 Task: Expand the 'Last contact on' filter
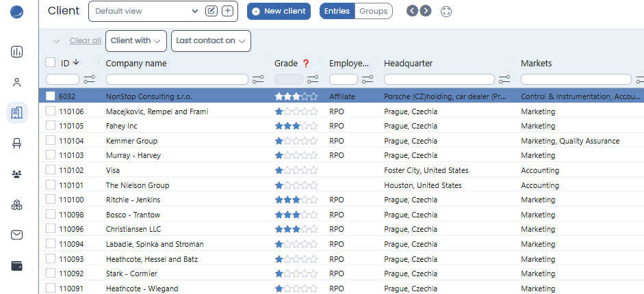coord(211,41)
